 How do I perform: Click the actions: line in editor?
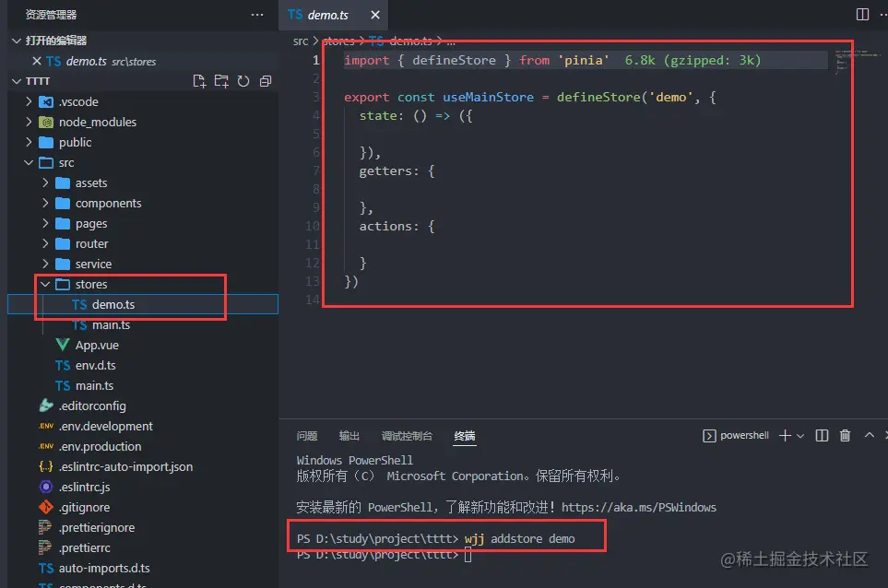(x=397, y=227)
